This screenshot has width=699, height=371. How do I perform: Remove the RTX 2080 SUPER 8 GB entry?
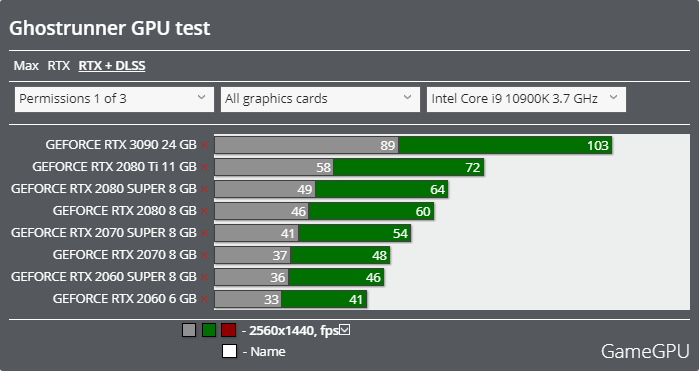click(x=204, y=189)
